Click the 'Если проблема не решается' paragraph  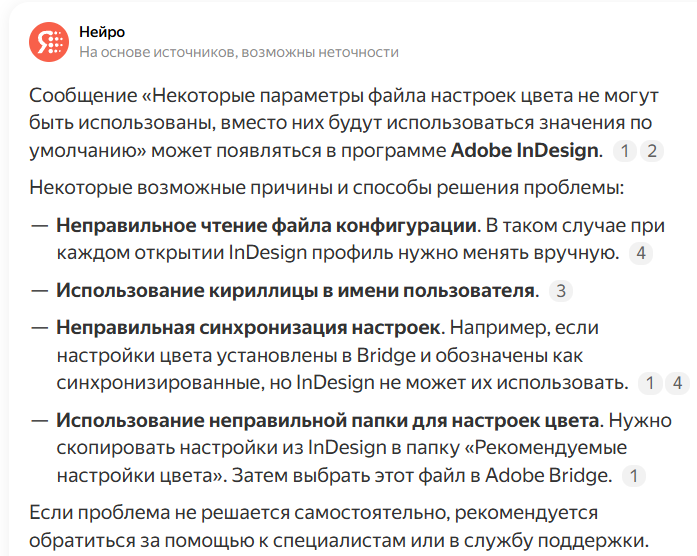[x=339, y=527]
